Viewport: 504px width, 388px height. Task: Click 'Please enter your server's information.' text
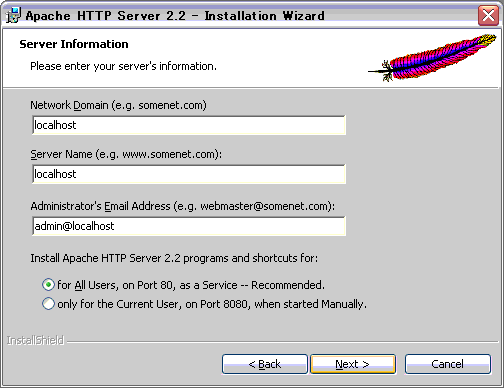(123, 66)
